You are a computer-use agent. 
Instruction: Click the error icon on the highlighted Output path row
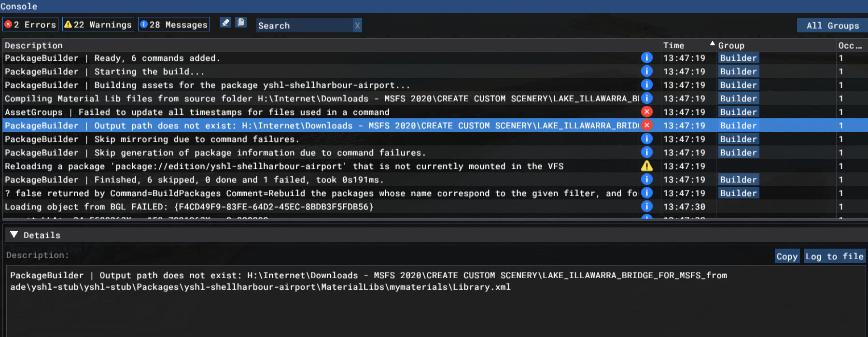click(646, 126)
